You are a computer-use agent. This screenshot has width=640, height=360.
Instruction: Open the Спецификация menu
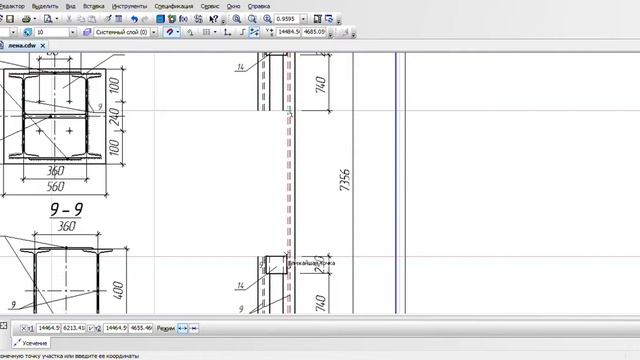(x=173, y=6)
